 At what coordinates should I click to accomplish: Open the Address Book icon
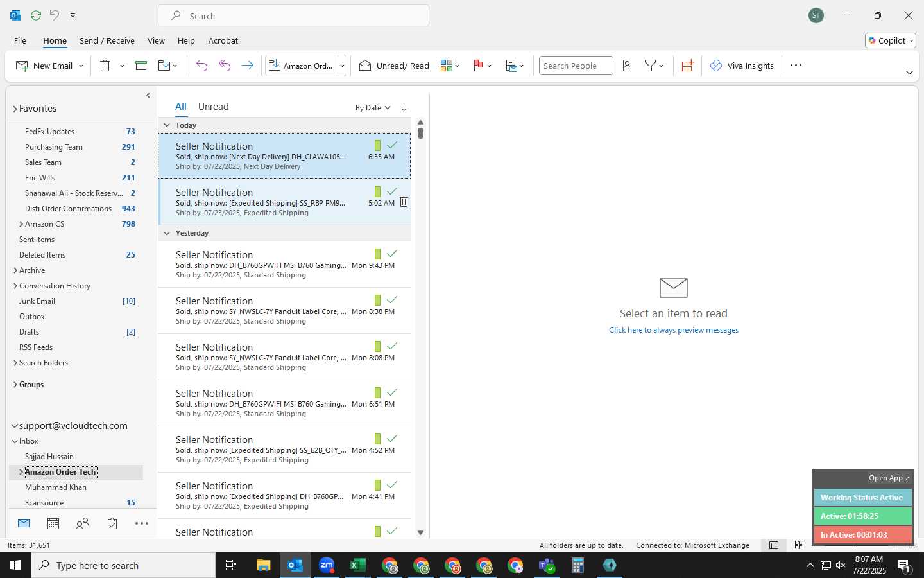point(628,66)
